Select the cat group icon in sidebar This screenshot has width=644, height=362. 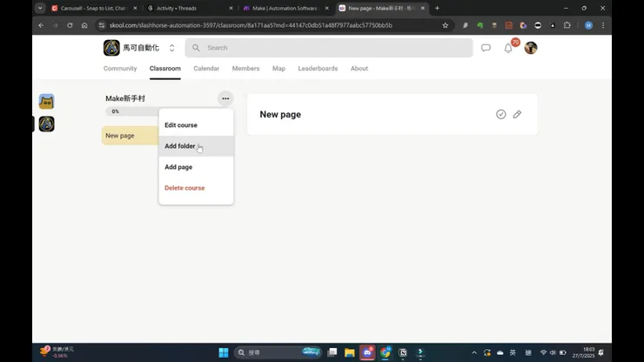point(46,102)
